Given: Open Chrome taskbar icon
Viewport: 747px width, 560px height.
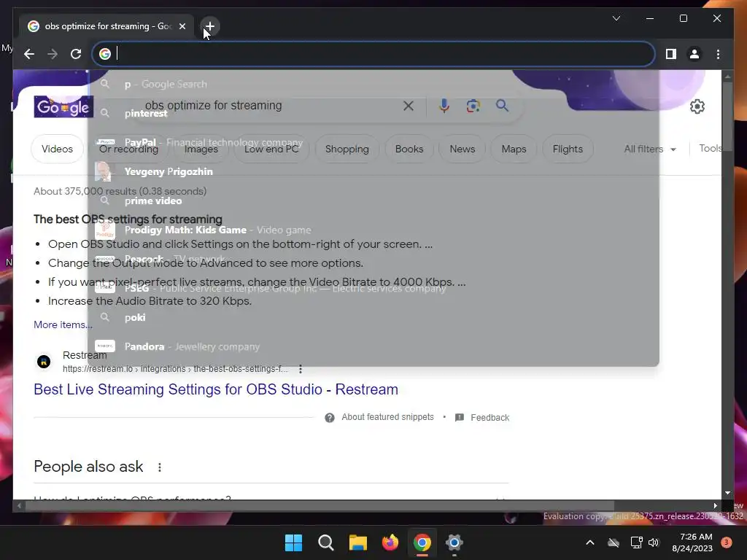Looking at the screenshot, I should [x=422, y=542].
